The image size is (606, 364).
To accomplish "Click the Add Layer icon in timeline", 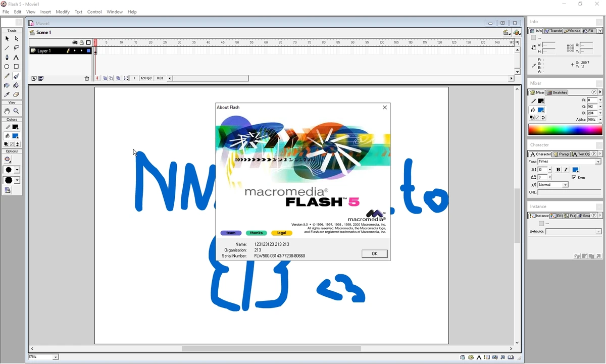I will (x=34, y=79).
